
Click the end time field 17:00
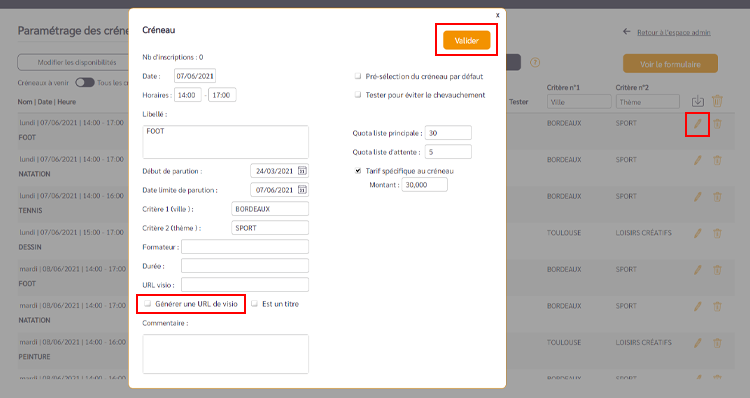tap(222, 95)
